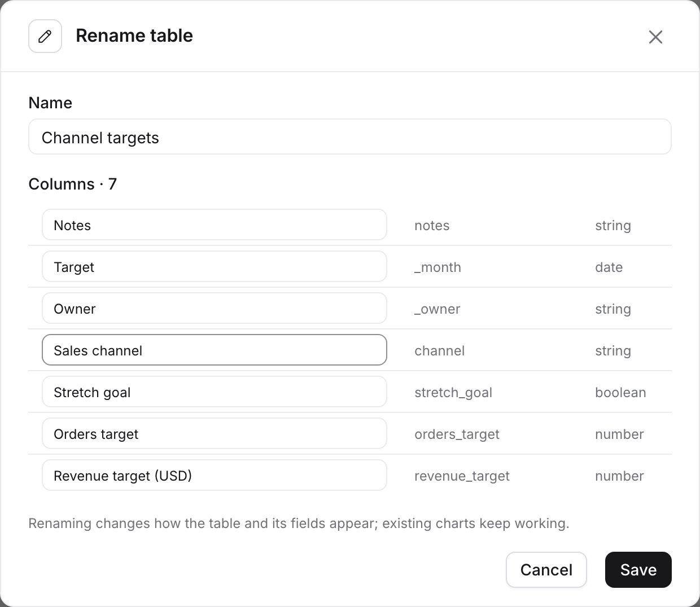Screen dimensions: 700x607
Task: Click the 'stretch_goal' field key text
Action: tap(453, 393)
